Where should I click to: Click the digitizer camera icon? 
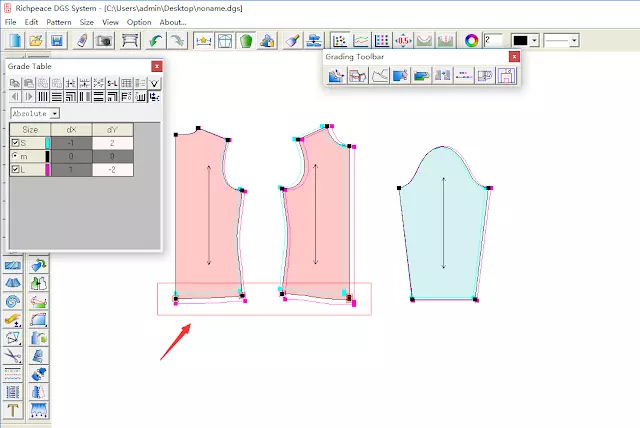click(104, 41)
